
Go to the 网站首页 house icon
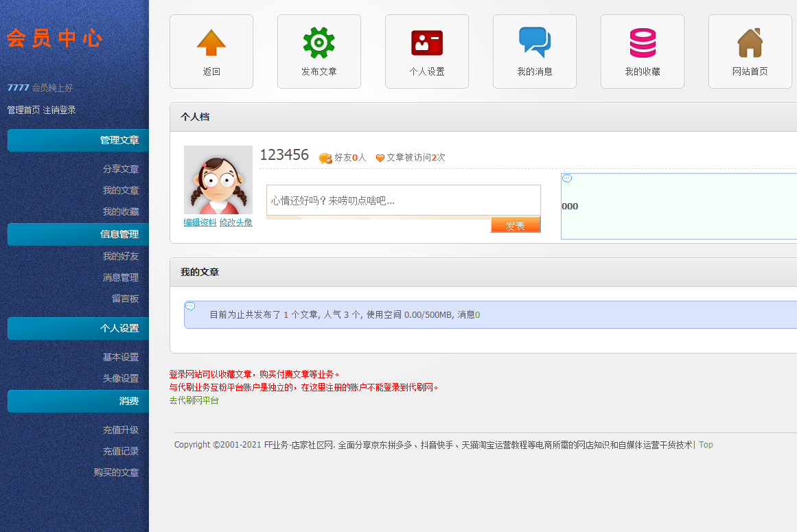(750, 43)
